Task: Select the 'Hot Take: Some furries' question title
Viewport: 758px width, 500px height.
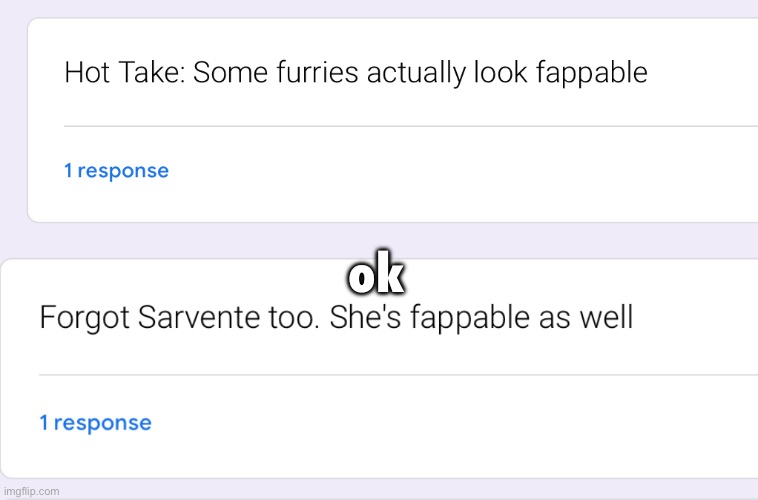Action: click(x=356, y=73)
